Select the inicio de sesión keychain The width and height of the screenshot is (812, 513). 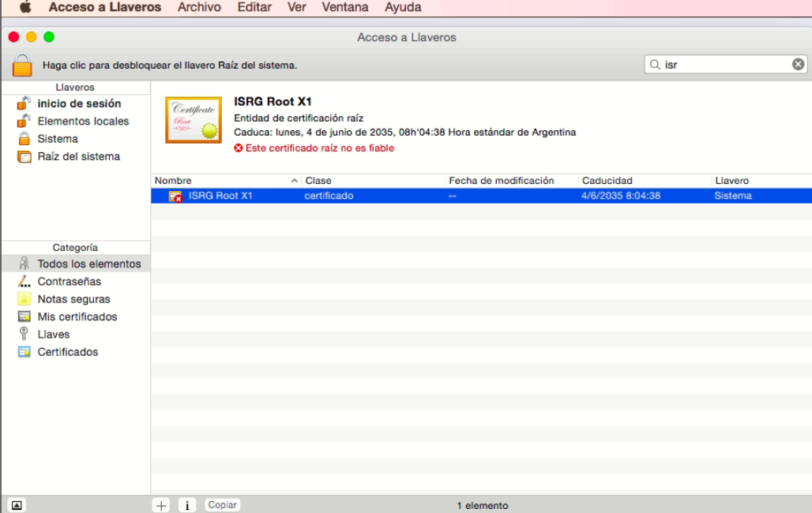click(79, 103)
